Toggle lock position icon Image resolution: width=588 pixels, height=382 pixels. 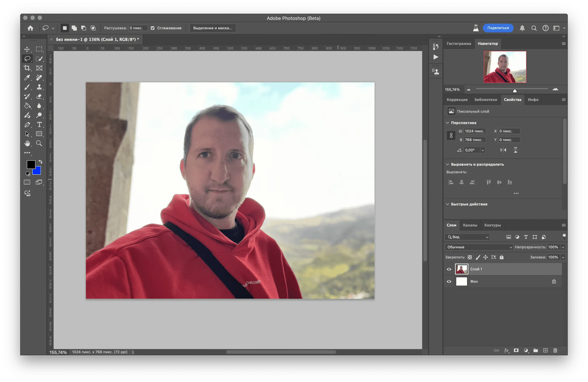(x=486, y=257)
